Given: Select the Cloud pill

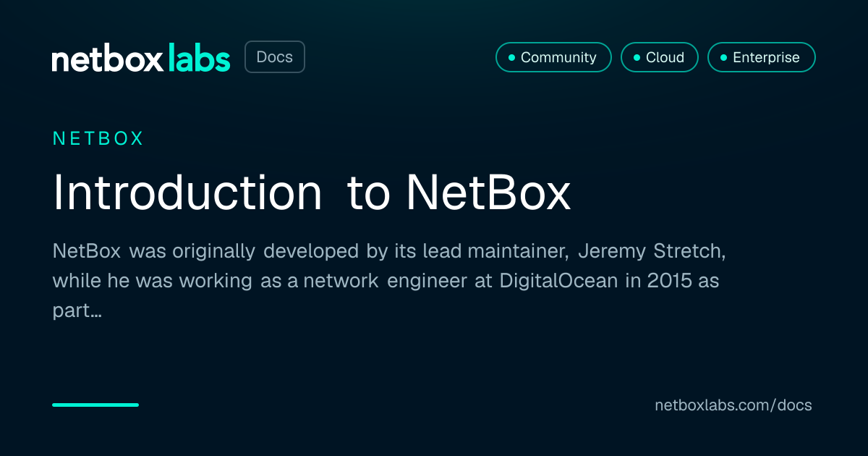Looking at the screenshot, I should [x=660, y=57].
